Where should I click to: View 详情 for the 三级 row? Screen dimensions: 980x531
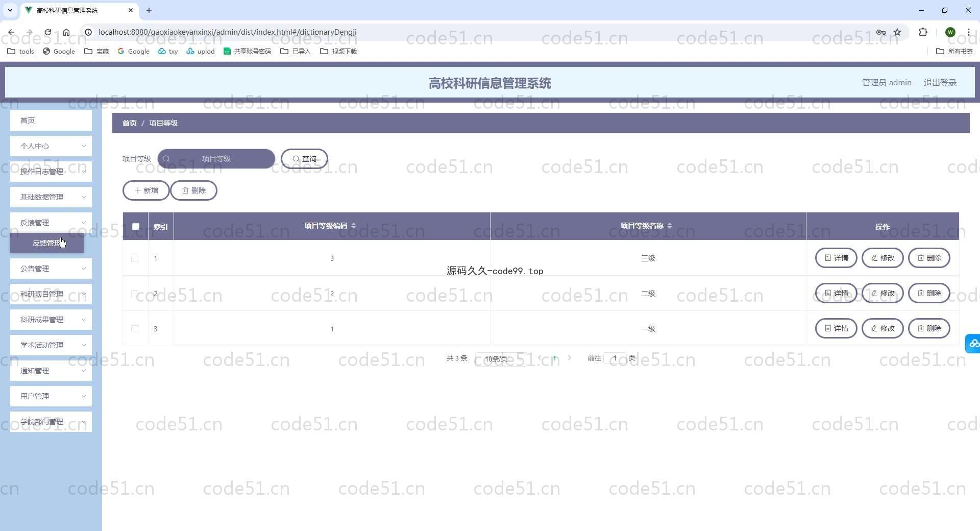(836, 258)
